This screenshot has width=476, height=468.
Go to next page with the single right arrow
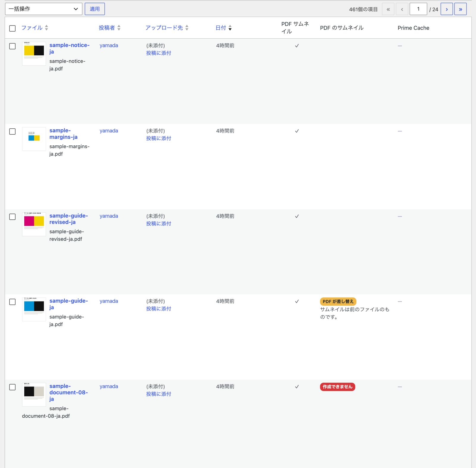coord(447,9)
